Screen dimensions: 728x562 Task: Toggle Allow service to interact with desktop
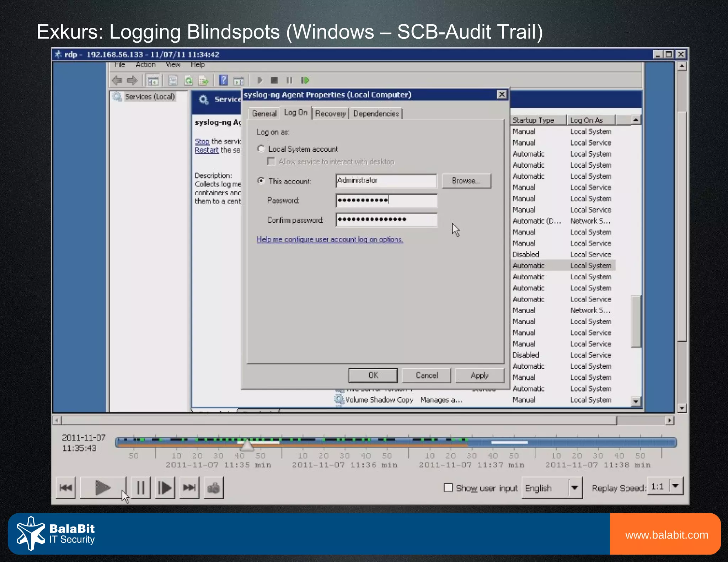[271, 161]
